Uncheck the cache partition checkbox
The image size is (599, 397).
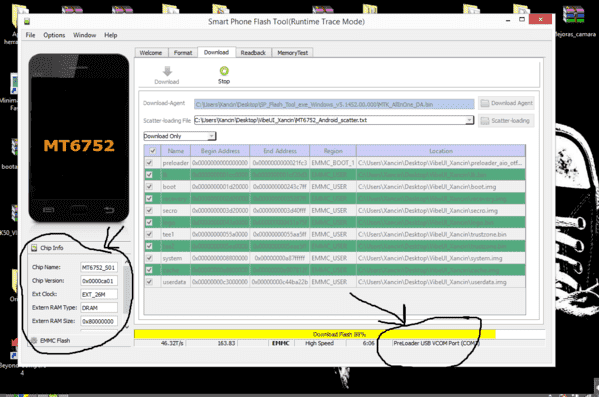(149, 270)
